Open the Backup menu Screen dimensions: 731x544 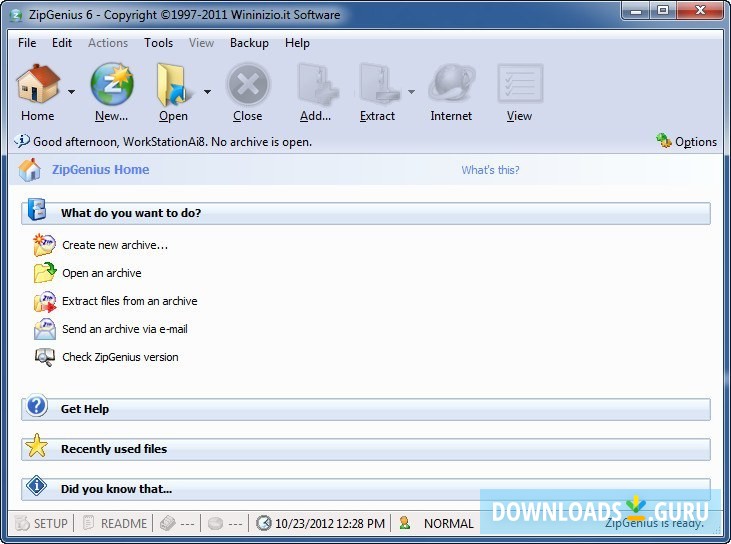pyautogui.click(x=249, y=43)
